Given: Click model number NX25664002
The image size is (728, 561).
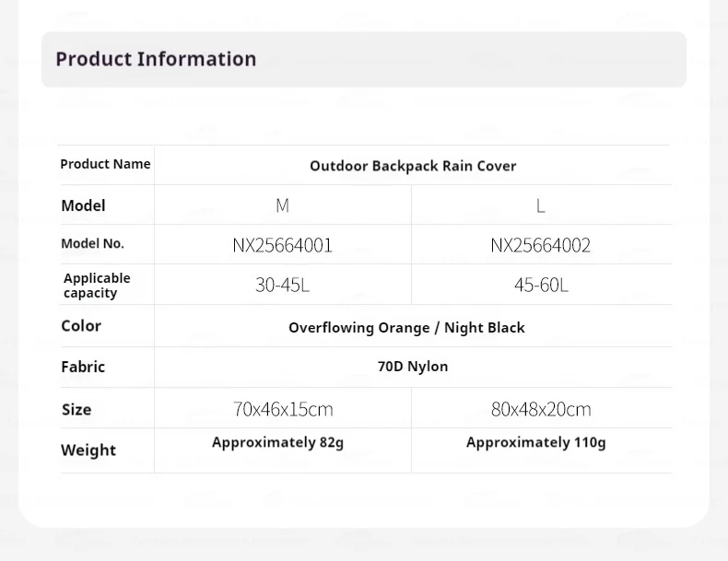Looking at the screenshot, I should (x=540, y=245).
